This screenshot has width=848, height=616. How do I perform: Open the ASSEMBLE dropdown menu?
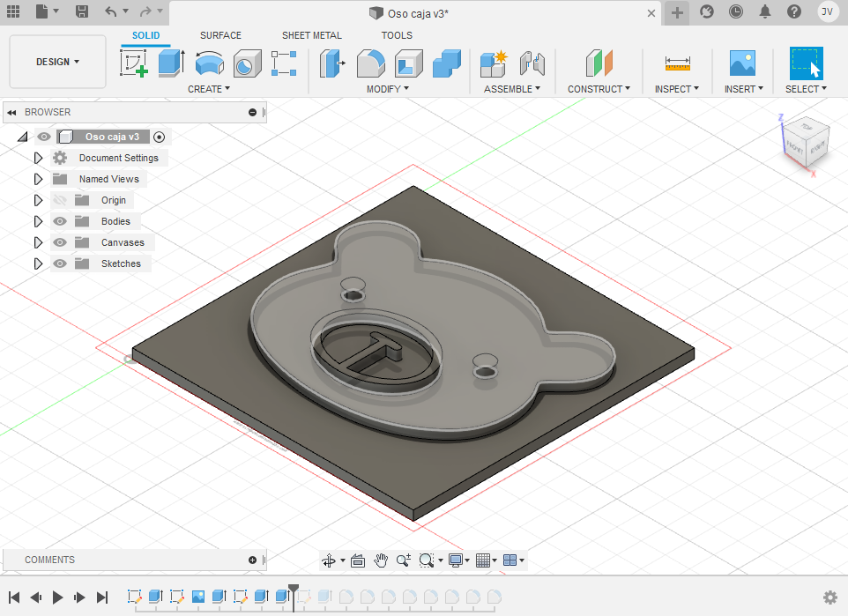512,89
